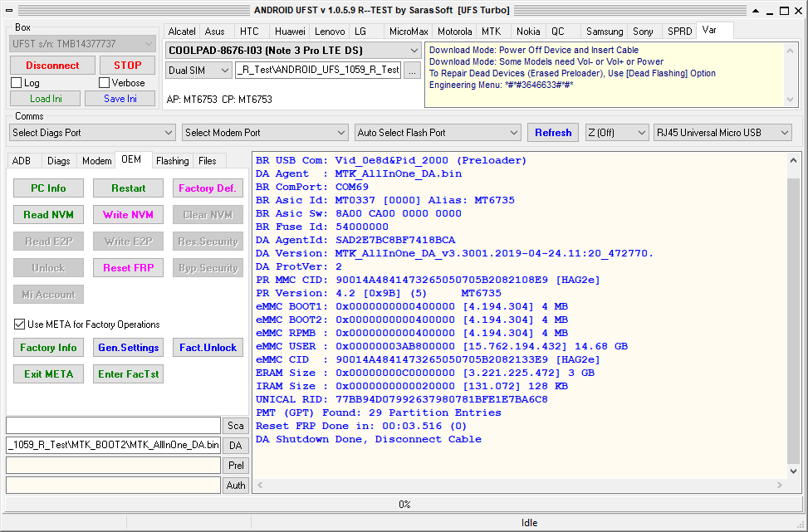The height and width of the screenshot is (532, 808).
Task: Click the 0% progress bar
Action: coord(404,504)
